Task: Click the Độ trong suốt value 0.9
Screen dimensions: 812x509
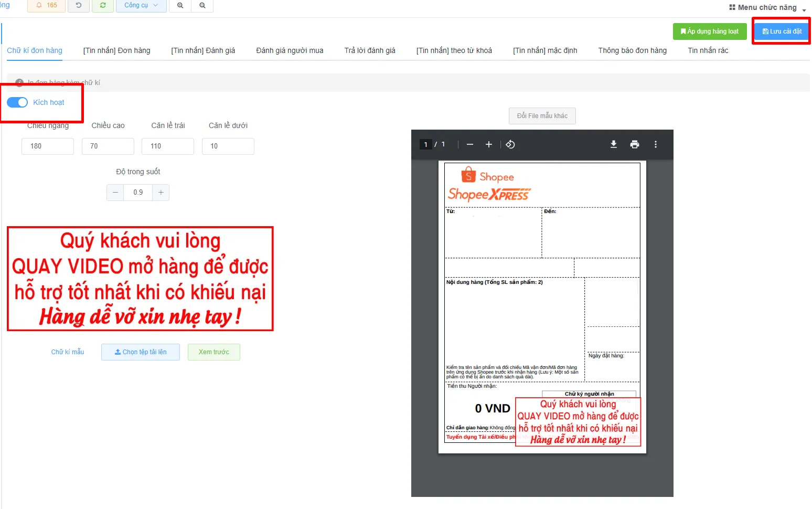Action: 138,193
